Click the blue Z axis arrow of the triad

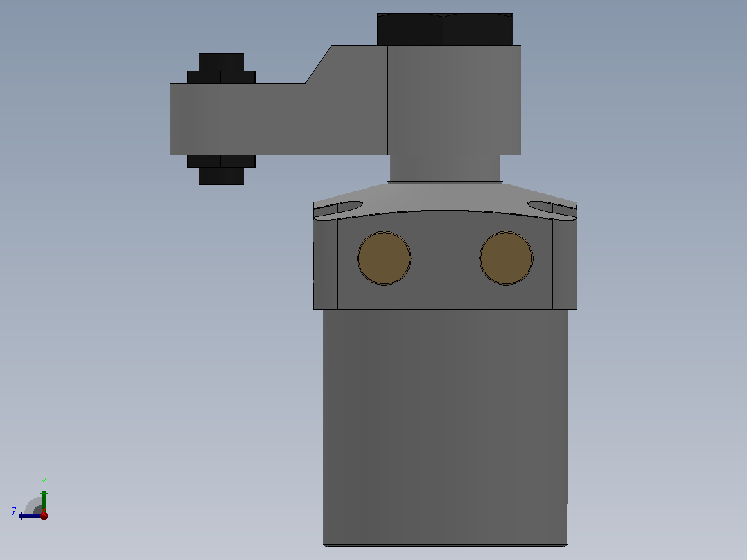[28, 516]
